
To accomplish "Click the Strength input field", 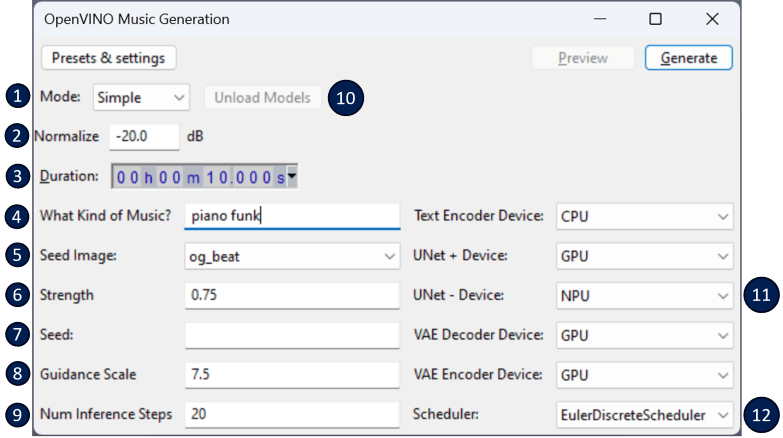I will point(292,296).
